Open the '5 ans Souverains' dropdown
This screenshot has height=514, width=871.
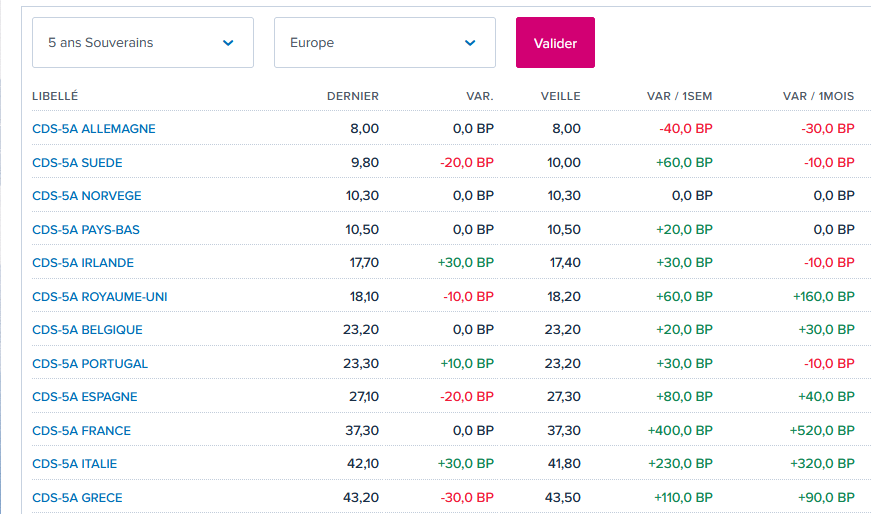142,43
